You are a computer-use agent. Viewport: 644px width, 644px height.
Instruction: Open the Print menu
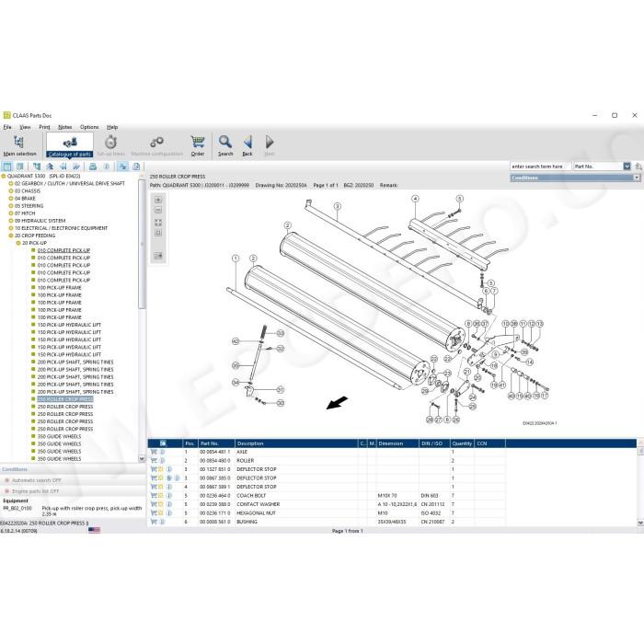[x=44, y=127]
